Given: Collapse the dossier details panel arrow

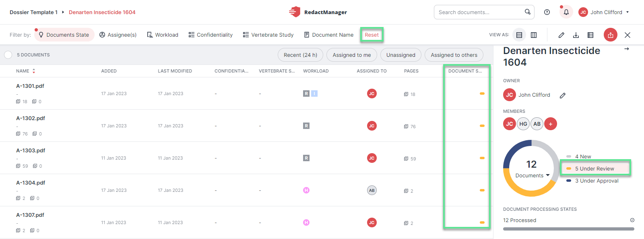Looking at the screenshot, I should (x=627, y=49).
